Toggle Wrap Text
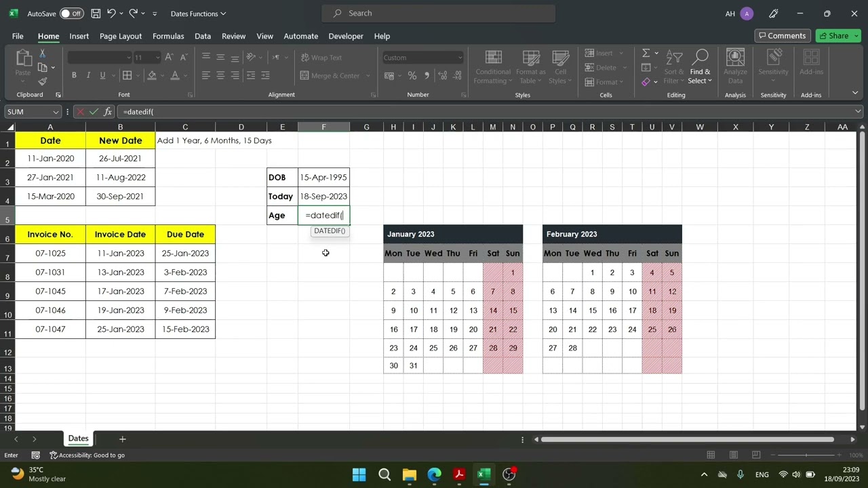 coord(321,58)
